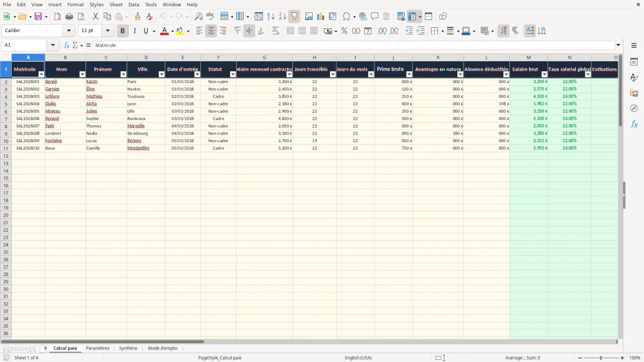Toggle Underline formatting
This screenshot has width=644, height=362.
[145, 31]
